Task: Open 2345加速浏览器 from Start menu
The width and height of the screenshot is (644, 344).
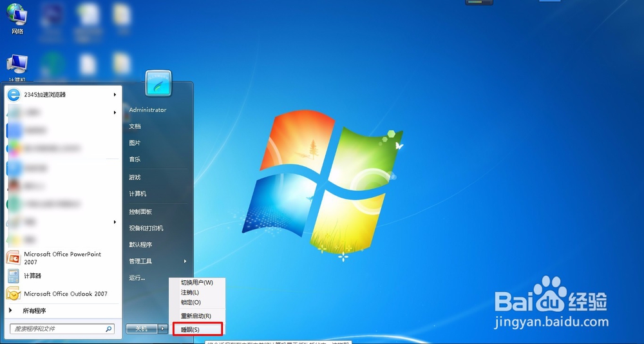Action: pyautogui.click(x=62, y=95)
